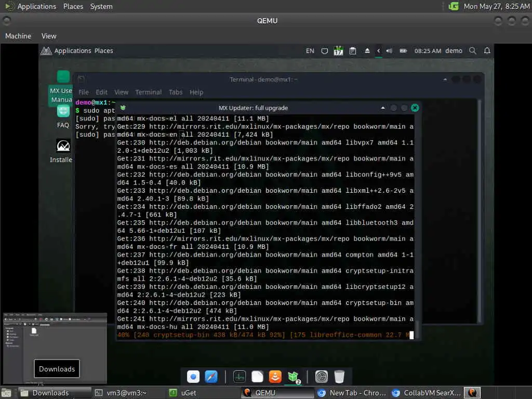Open the QEMU Machine menu
The image size is (532, 399).
18,36
